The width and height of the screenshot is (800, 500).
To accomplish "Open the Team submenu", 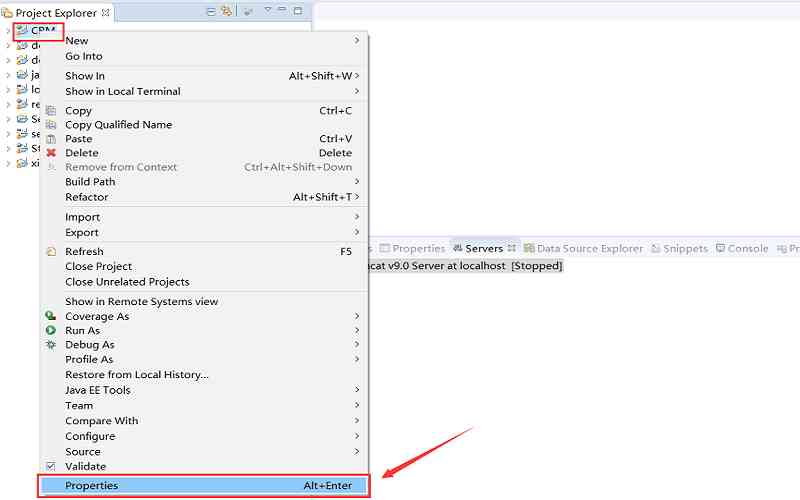I will [204, 406].
